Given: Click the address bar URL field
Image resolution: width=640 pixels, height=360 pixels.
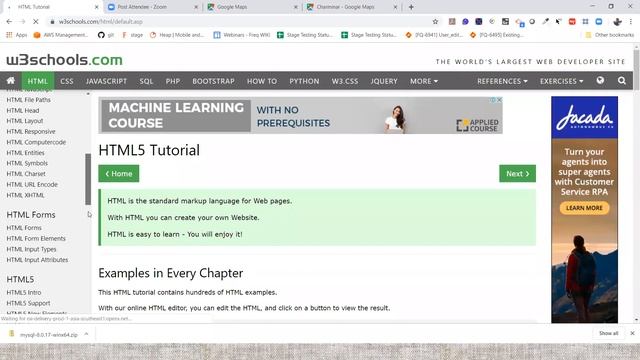Looking at the screenshot, I should pos(241,22).
